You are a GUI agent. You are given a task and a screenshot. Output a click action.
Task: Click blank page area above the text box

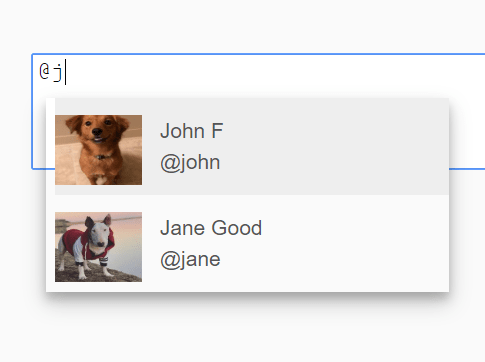(242, 26)
